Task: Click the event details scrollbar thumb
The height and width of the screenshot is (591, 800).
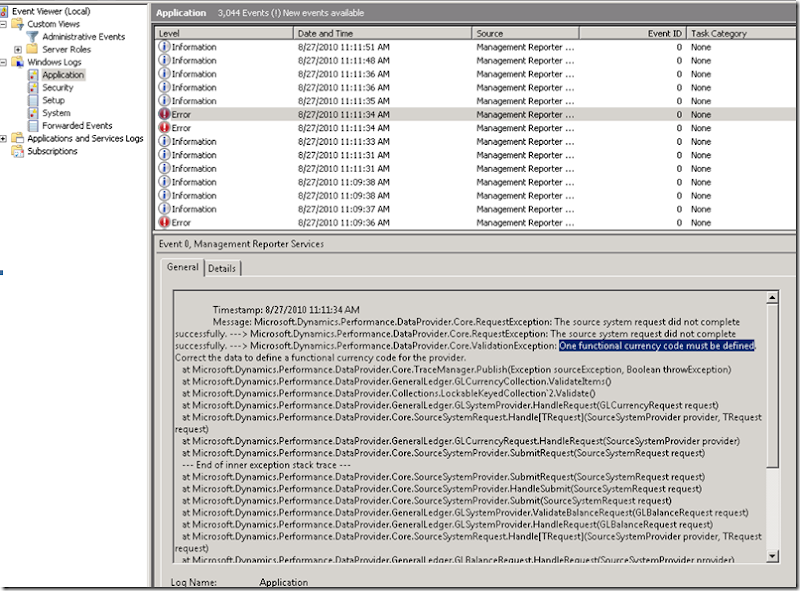Action: [772, 385]
